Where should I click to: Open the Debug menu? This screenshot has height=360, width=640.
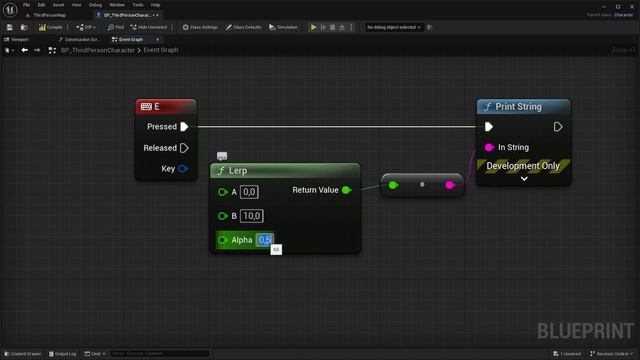coord(95,5)
